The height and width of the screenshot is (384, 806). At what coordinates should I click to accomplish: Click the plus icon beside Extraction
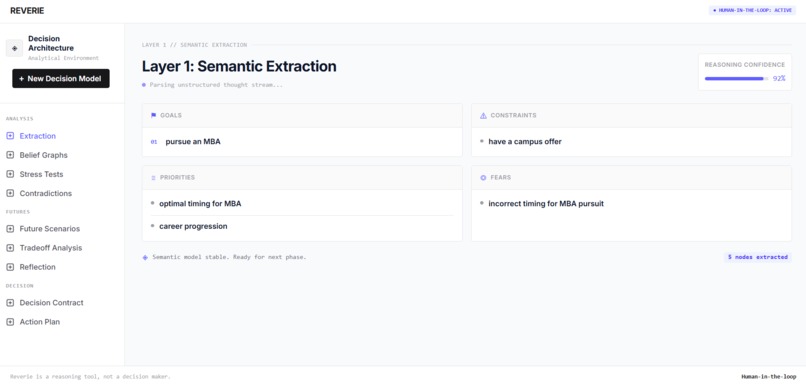pyautogui.click(x=10, y=136)
